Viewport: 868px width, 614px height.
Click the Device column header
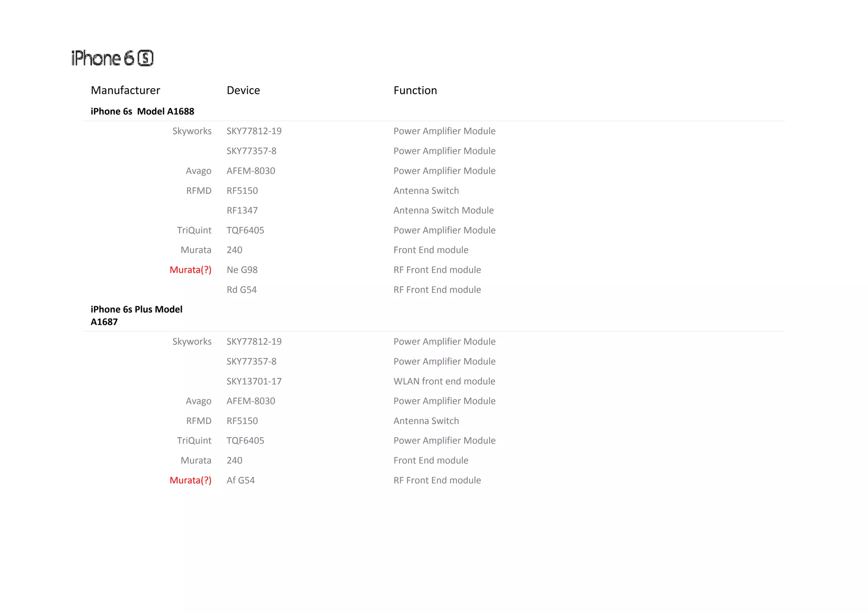[x=243, y=90]
